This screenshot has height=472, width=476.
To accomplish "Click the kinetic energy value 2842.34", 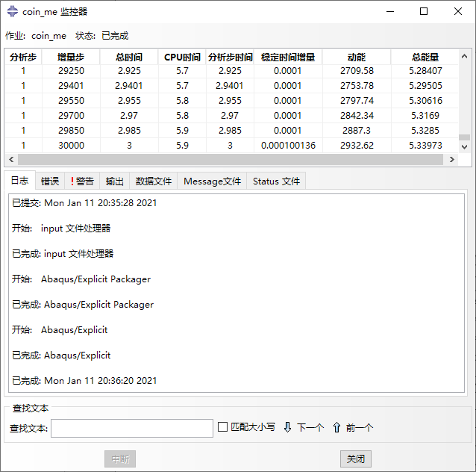I will [357, 115].
